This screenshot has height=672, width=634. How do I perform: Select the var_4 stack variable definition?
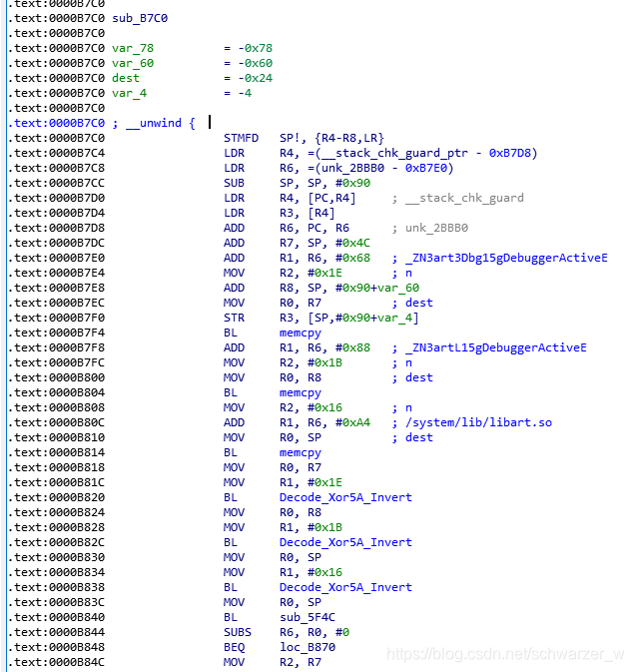pos(129,94)
